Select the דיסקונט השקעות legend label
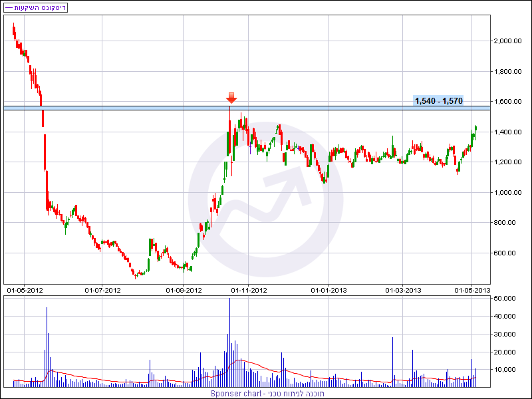The image size is (532, 399). point(40,8)
